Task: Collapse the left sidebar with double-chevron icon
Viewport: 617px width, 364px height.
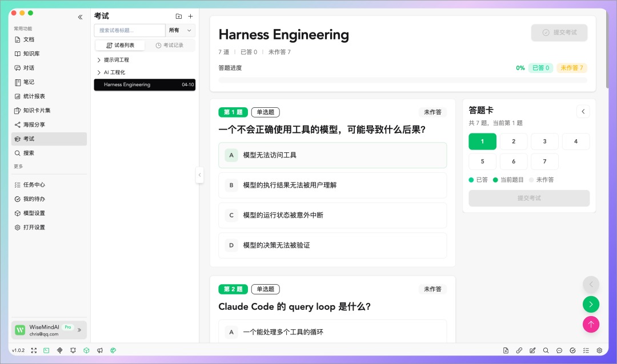Action: (x=81, y=17)
